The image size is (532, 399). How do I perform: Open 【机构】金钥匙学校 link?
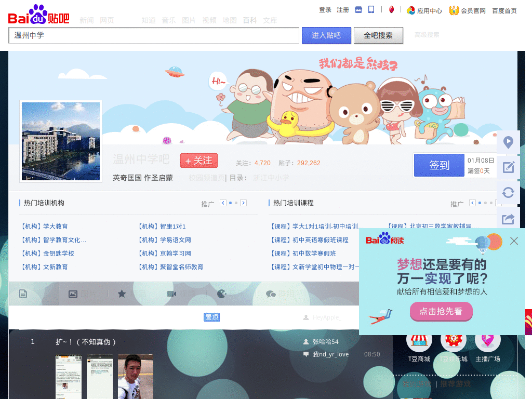(47, 254)
